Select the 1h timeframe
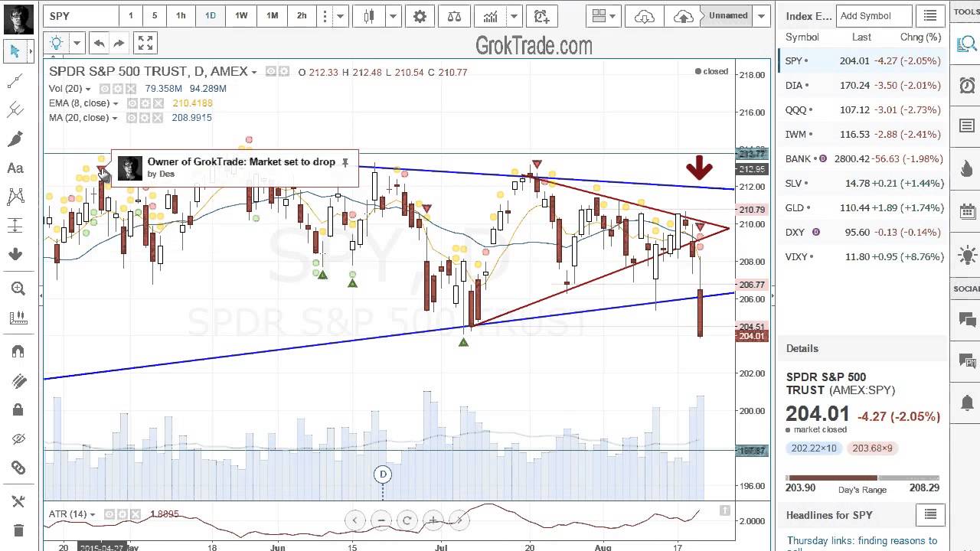Screen dimensions: 980x551 coord(181,16)
